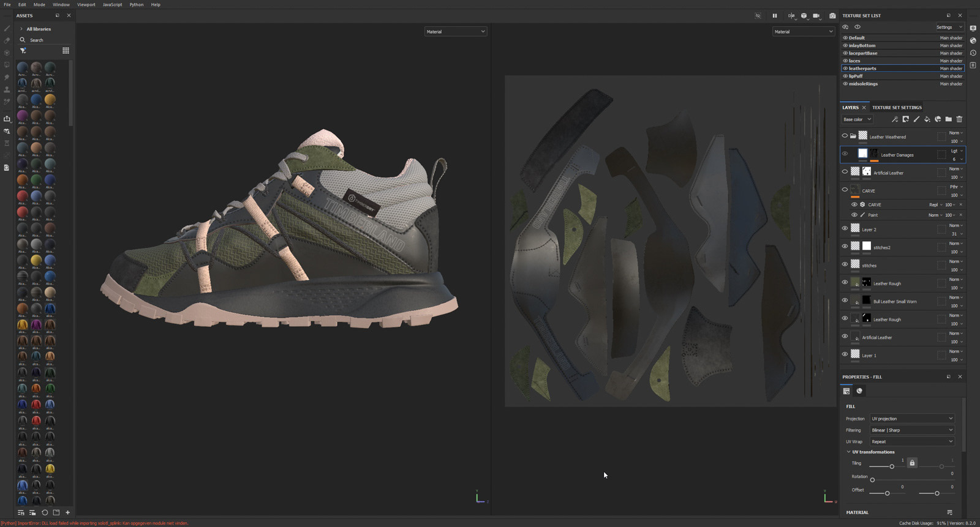980x527 pixels.
Task: Select the Eraser tool
Action: pyautogui.click(x=7, y=40)
